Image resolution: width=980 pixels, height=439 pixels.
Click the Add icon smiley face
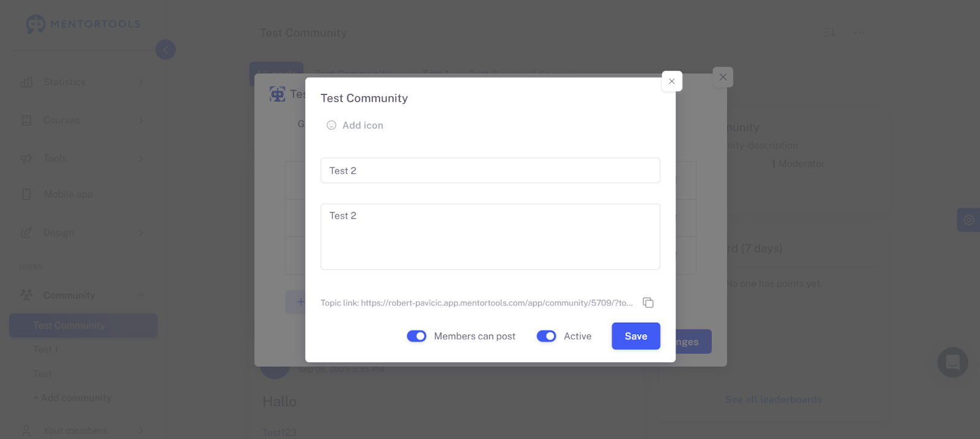click(x=331, y=125)
